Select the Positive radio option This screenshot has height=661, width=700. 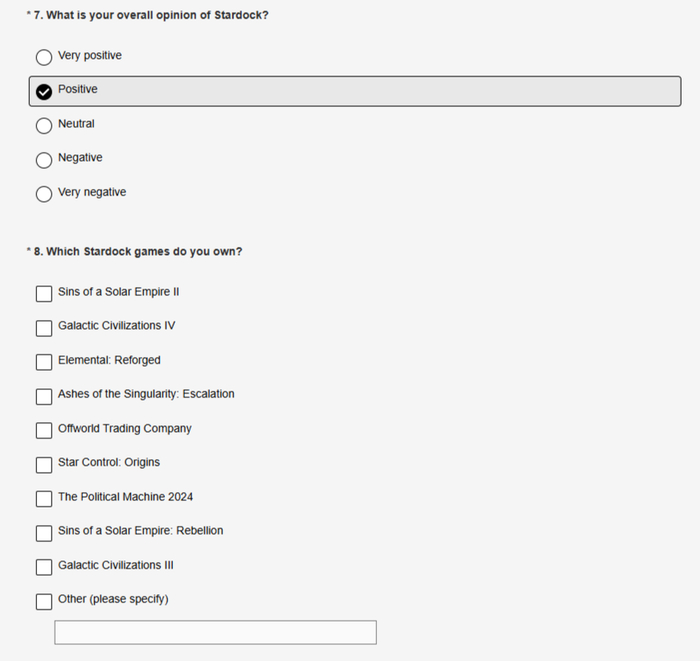pyautogui.click(x=44, y=91)
